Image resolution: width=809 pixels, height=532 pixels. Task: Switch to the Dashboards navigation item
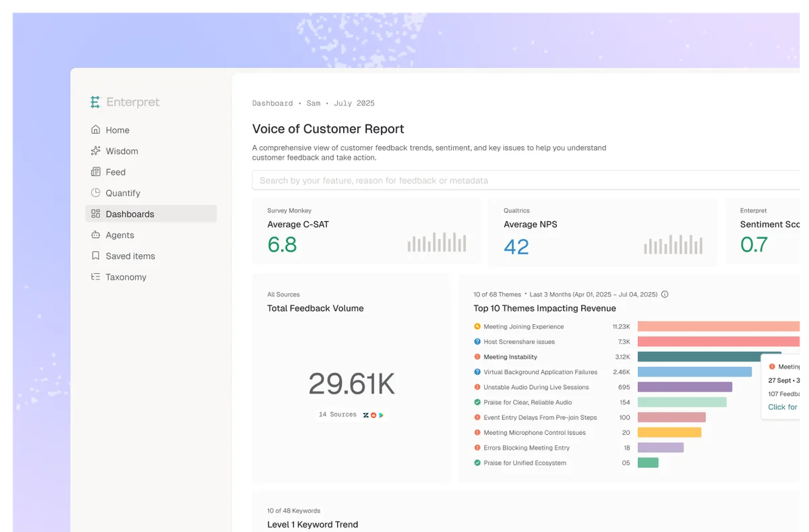pyautogui.click(x=129, y=214)
